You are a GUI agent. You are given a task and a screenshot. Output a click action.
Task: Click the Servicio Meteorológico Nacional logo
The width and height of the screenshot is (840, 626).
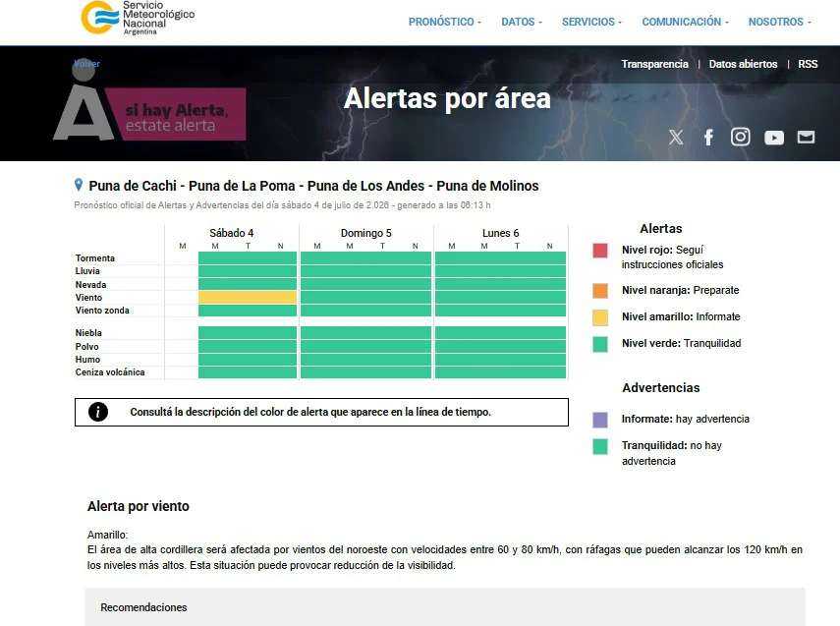click(x=138, y=18)
